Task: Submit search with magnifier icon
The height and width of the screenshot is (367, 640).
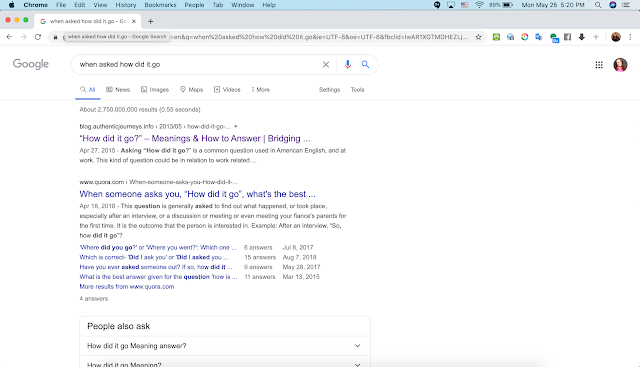Action: pyautogui.click(x=365, y=65)
